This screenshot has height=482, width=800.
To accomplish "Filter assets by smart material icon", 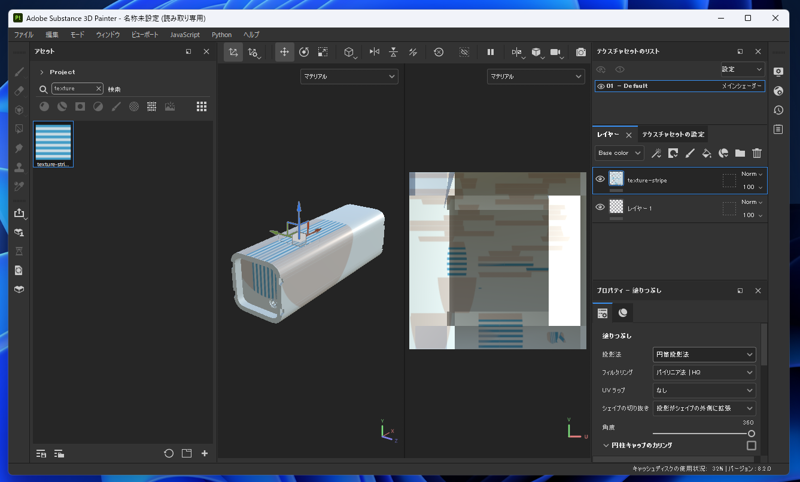I will [62, 106].
